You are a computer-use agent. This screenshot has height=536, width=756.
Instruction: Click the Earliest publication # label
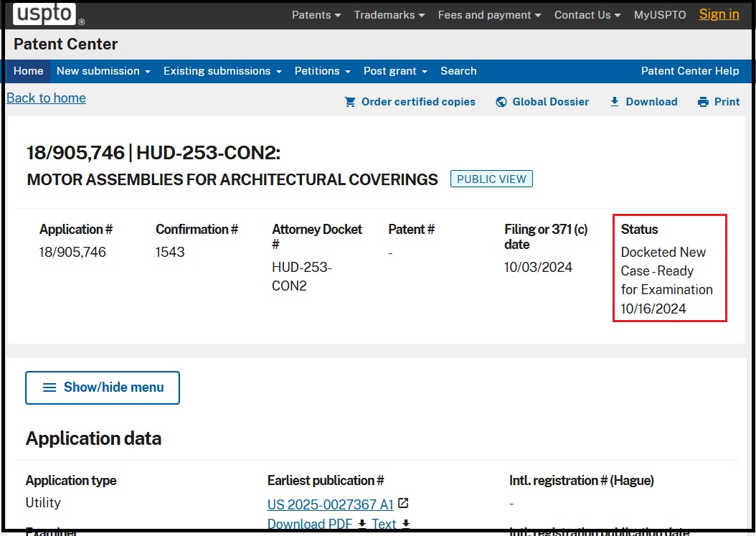click(x=326, y=481)
